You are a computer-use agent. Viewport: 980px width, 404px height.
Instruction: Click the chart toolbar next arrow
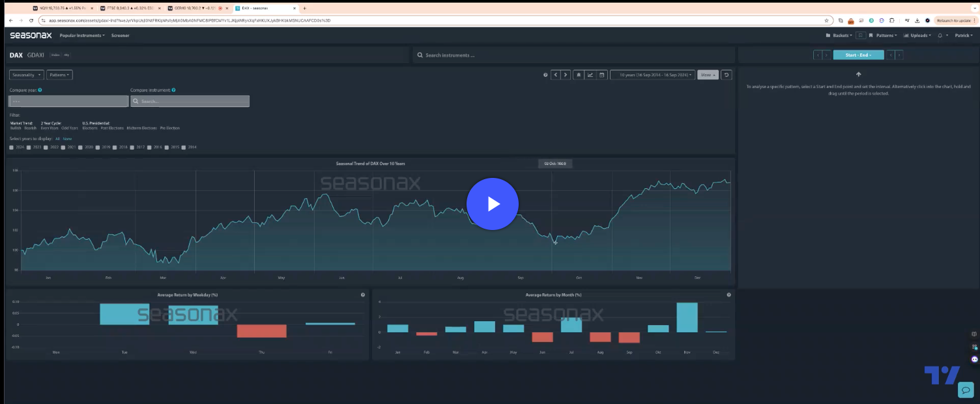click(x=566, y=75)
